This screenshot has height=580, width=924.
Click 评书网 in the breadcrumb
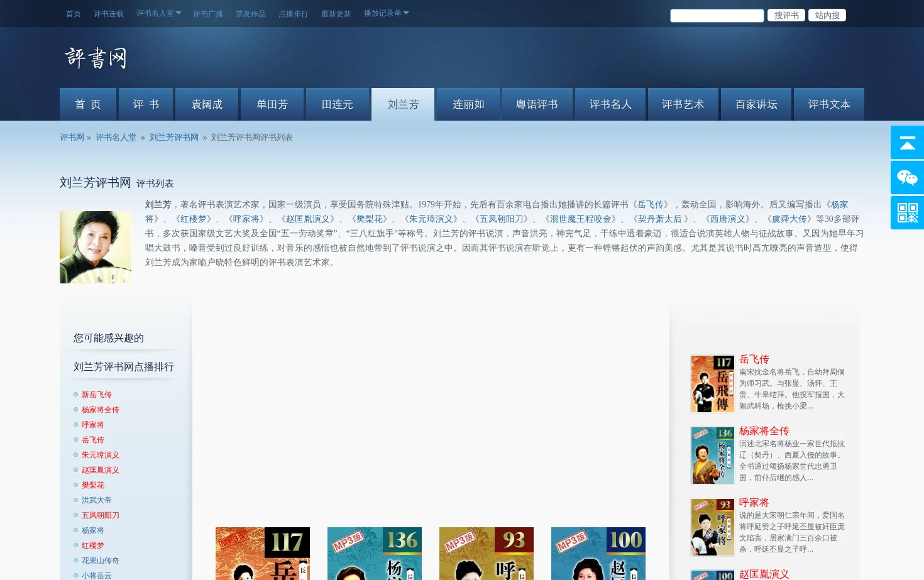[72, 138]
